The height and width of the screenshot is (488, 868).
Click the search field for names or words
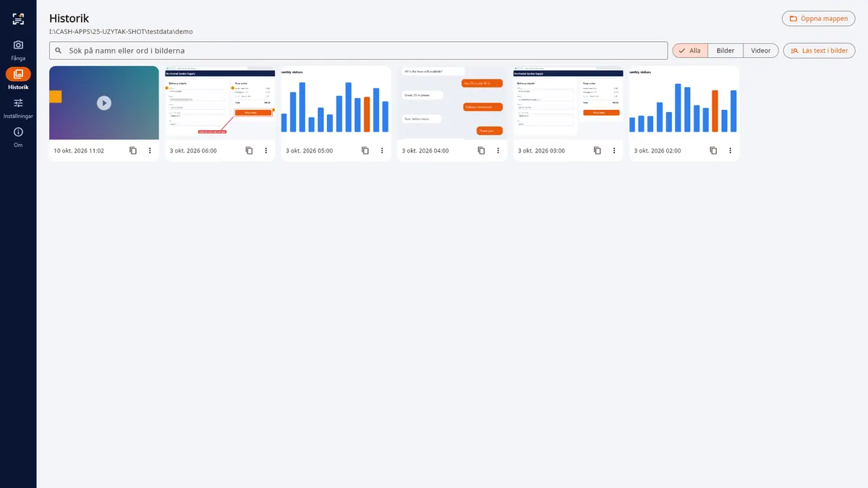pyautogui.click(x=358, y=51)
